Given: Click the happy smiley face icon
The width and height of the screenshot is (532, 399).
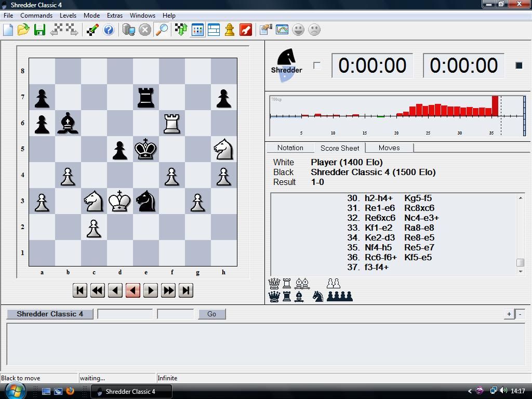Looking at the screenshot, I should click(x=299, y=30).
